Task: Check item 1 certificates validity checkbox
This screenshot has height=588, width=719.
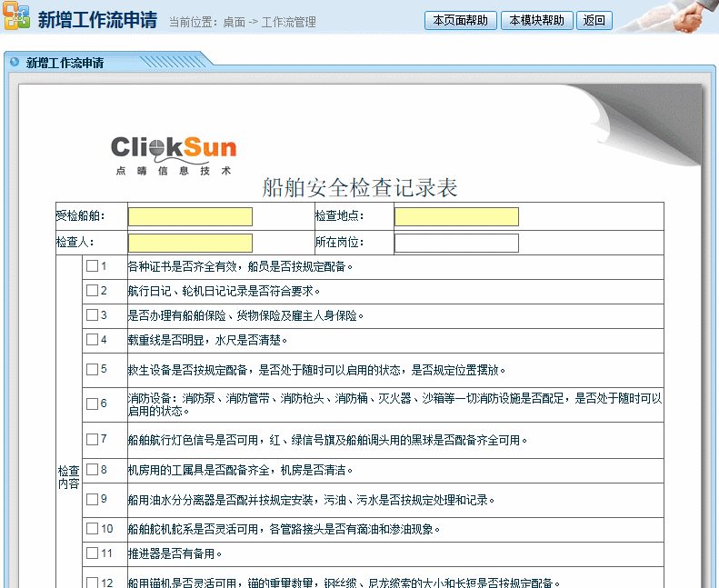Action: 92,266
